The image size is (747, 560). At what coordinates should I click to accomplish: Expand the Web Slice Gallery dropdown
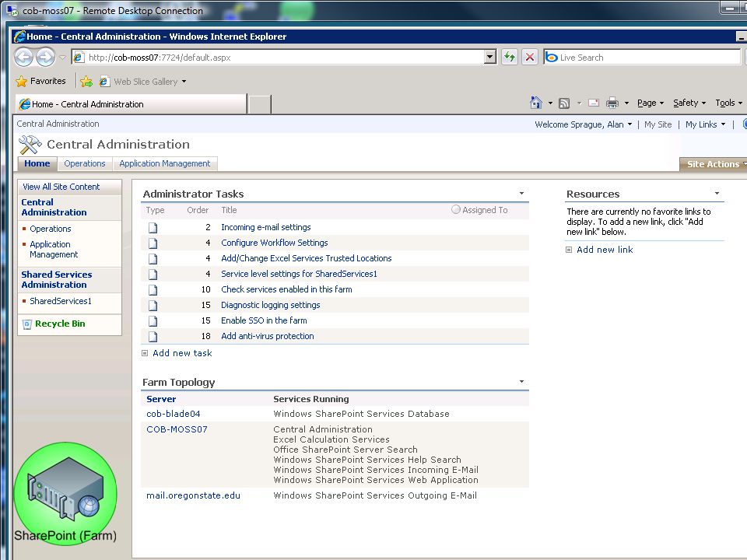[184, 82]
